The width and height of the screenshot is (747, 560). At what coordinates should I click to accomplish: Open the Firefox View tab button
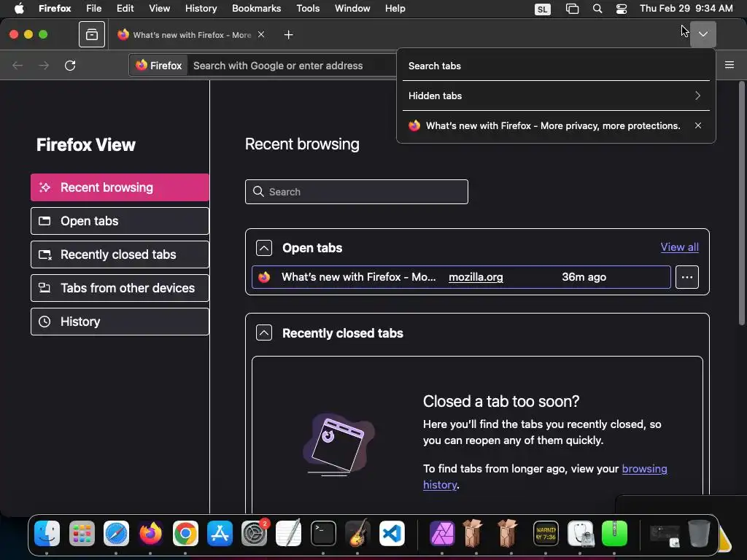[92, 35]
